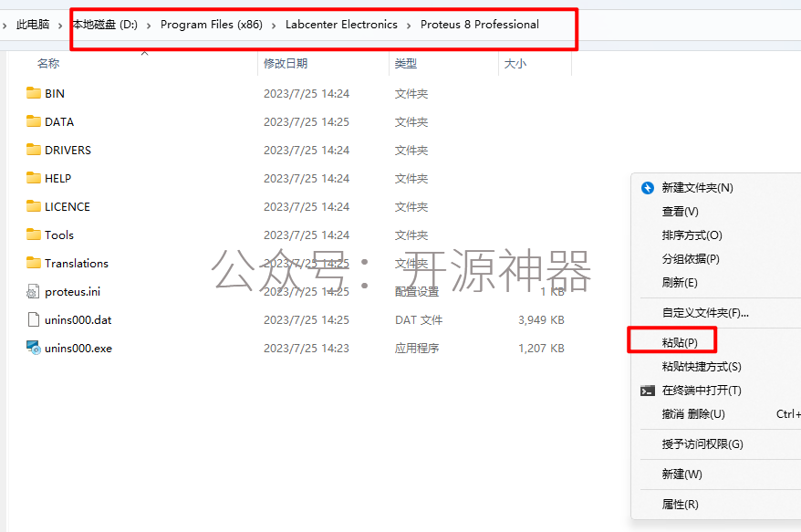Click the 2023/7/25 14:23 date cell
This screenshot has width=801, height=532.
pyautogui.click(x=307, y=348)
